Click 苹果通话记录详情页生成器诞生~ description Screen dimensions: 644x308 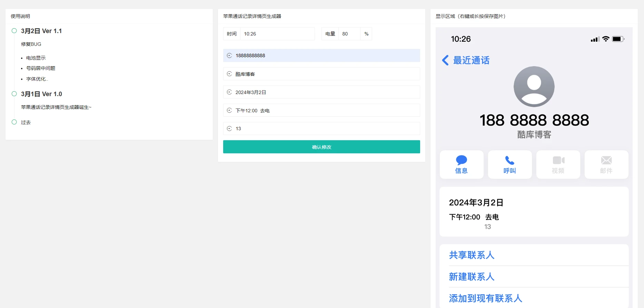[56, 107]
